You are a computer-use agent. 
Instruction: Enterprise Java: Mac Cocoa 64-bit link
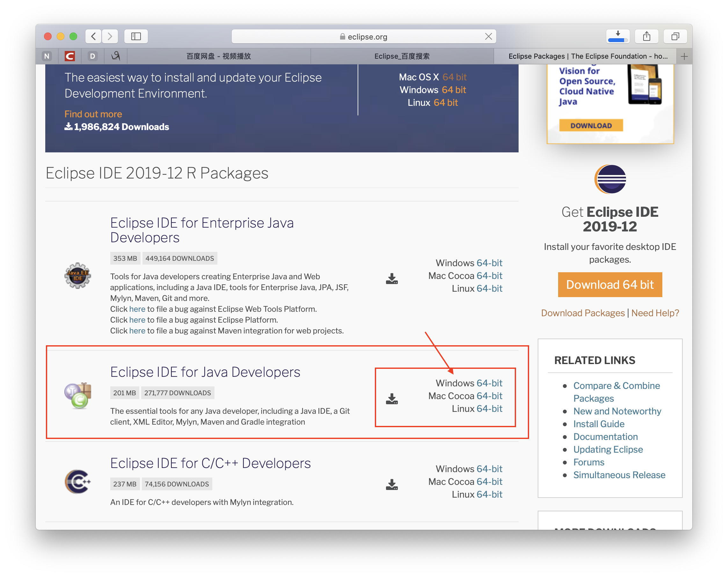coord(489,276)
